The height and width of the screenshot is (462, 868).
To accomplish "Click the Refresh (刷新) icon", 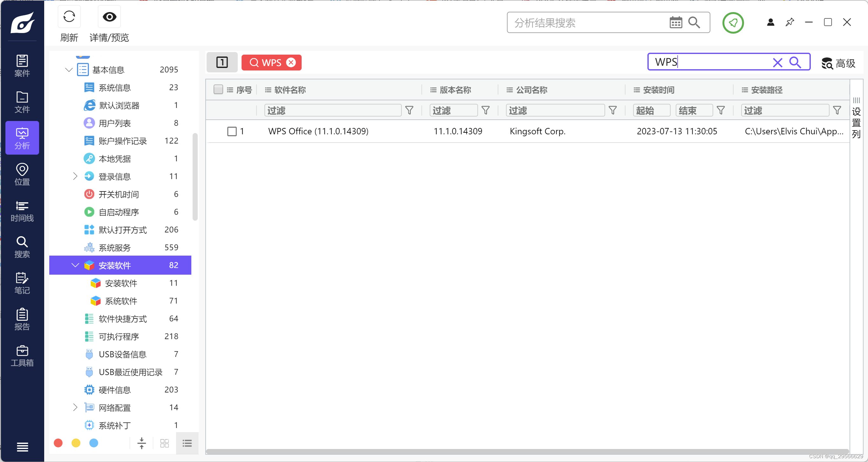I will tap(69, 17).
